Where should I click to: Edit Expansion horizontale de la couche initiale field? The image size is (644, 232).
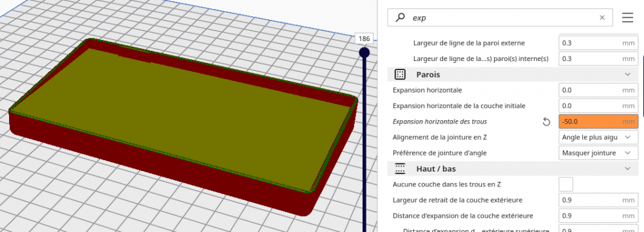click(x=598, y=106)
